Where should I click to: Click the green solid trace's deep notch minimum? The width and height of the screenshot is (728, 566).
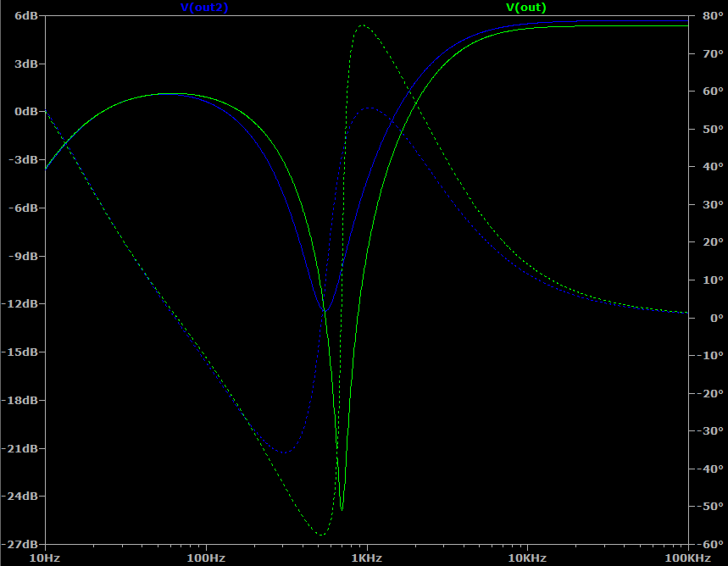tap(342, 509)
